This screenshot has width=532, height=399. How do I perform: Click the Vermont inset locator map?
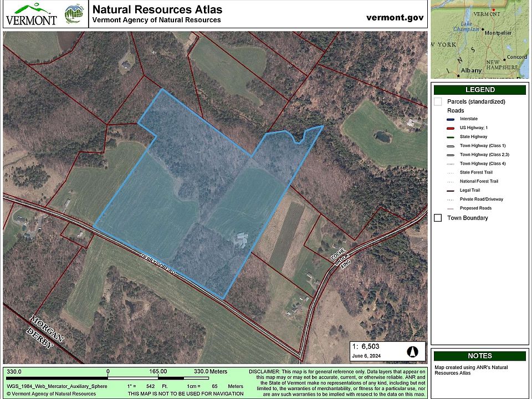click(479, 39)
